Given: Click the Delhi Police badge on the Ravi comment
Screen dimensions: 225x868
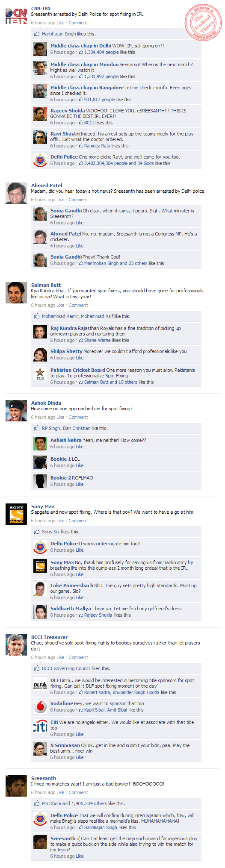Looking at the screenshot, I should click(40, 160).
